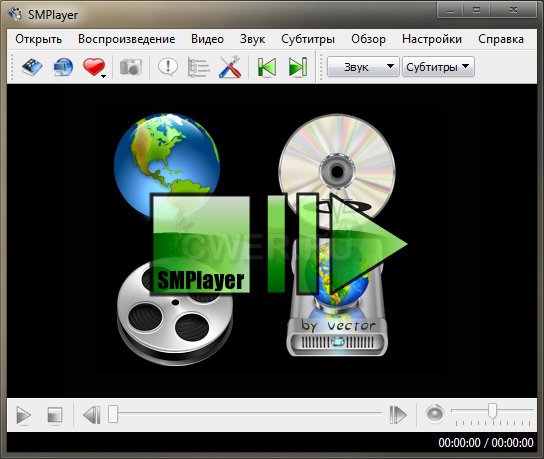Open the playlist toolbar icon
544x459 pixels.
tap(198, 67)
